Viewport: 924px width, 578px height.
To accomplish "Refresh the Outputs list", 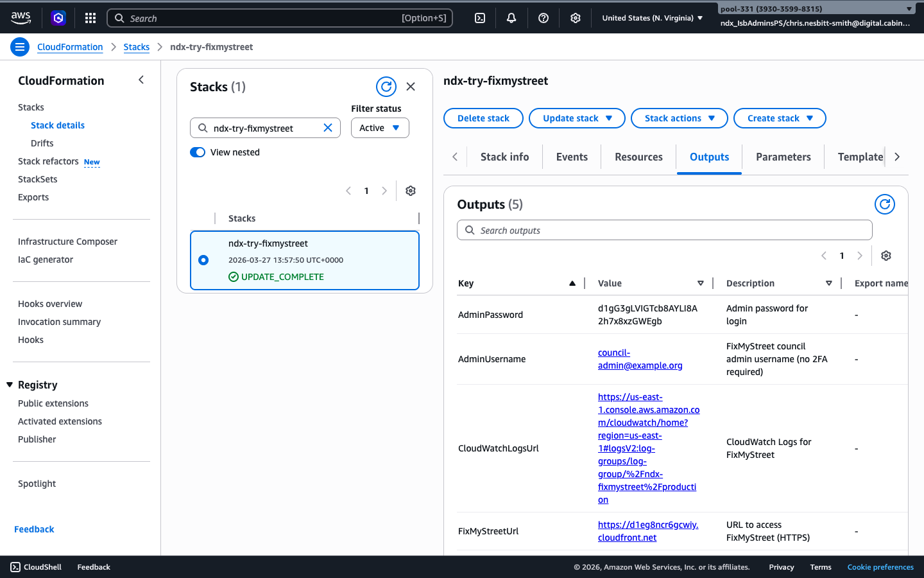I will (884, 204).
